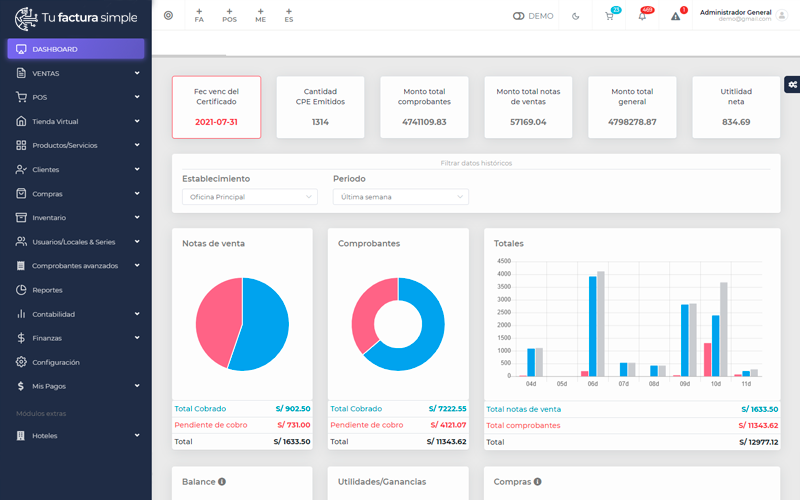The height and width of the screenshot is (500, 800).
Task: Click the Ventas document icon
Action: pyautogui.click(x=21, y=73)
